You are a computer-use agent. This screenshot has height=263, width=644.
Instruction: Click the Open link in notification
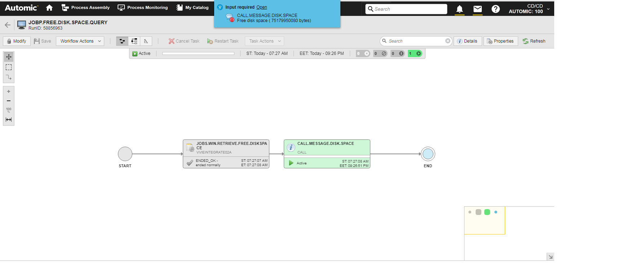pos(261,7)
